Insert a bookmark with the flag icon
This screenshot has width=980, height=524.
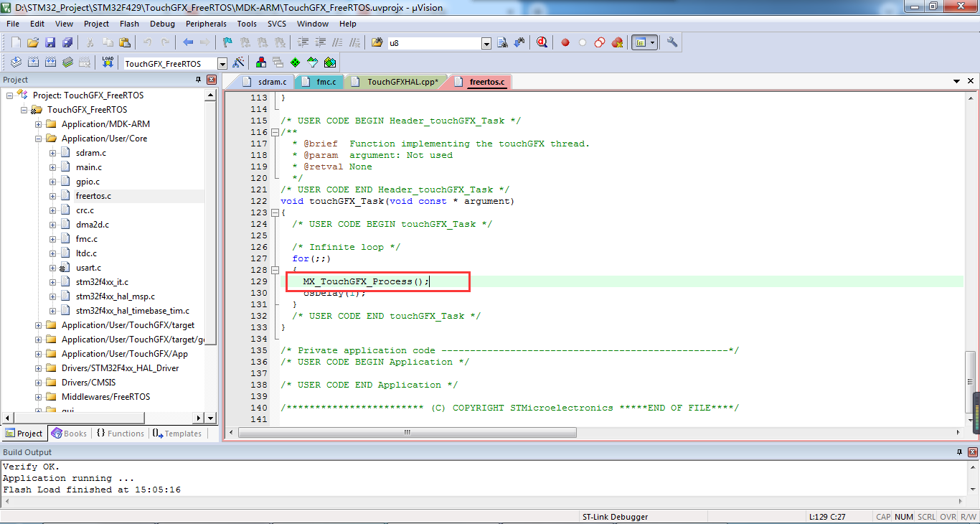point(227,43)
